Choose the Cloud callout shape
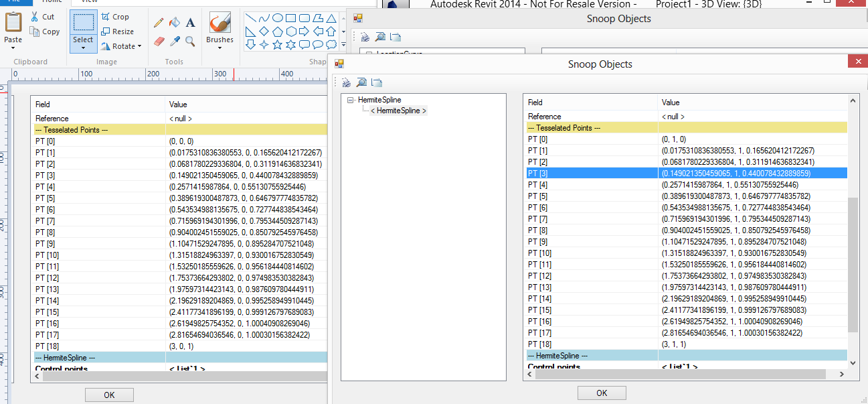Image resolution: width=868 pixels, height=404 pixels. click(331, 45)
